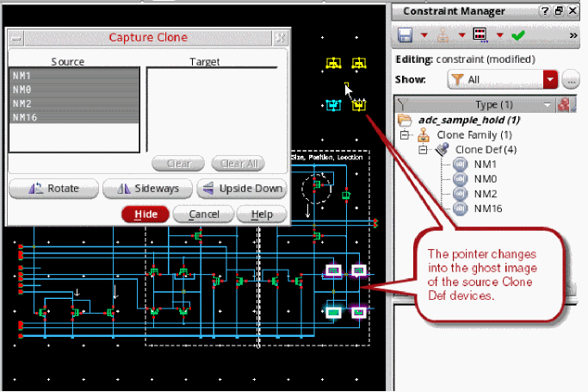
Task: Open Constraint Manager help question mark
Action: [544, 11]
